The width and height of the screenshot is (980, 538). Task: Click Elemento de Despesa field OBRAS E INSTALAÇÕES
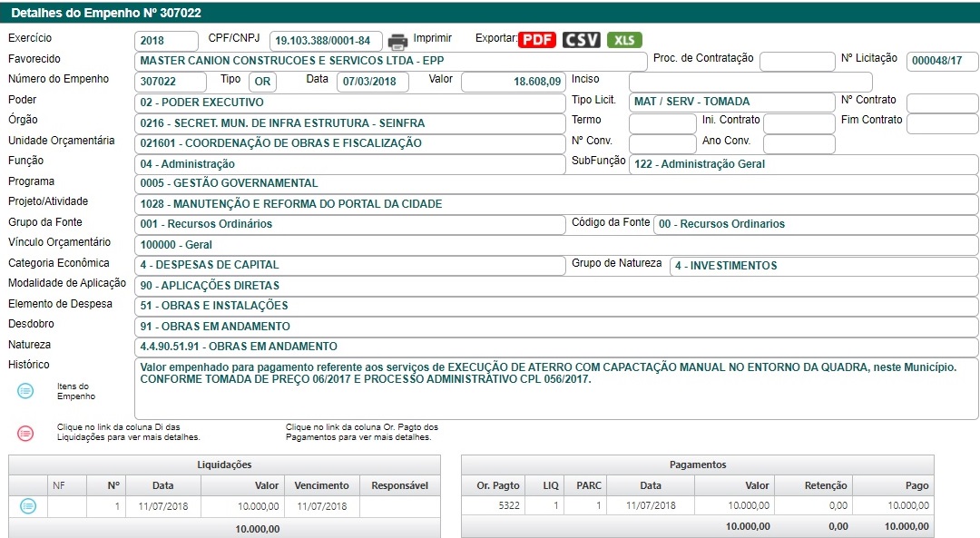pyautogui.click(x=556, y=306)
